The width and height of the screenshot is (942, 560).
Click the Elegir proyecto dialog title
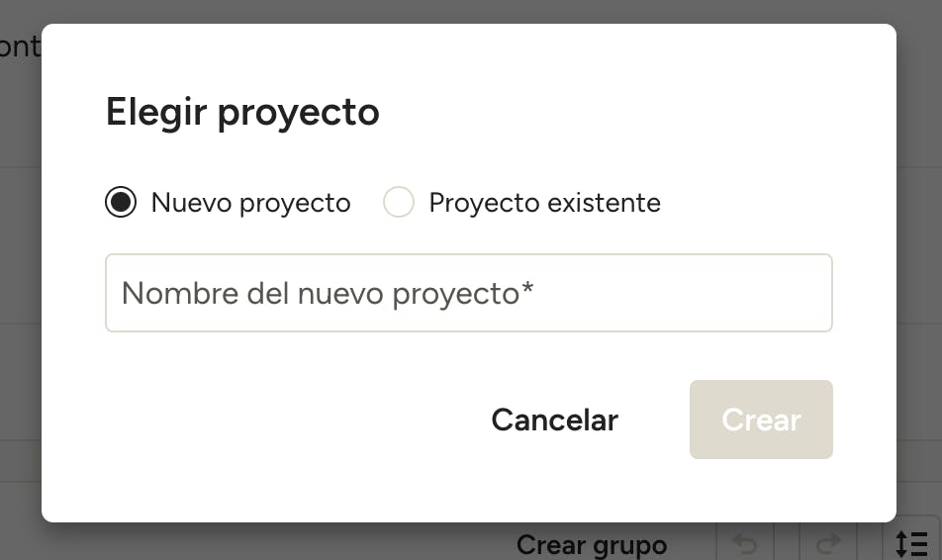[242, 112]
